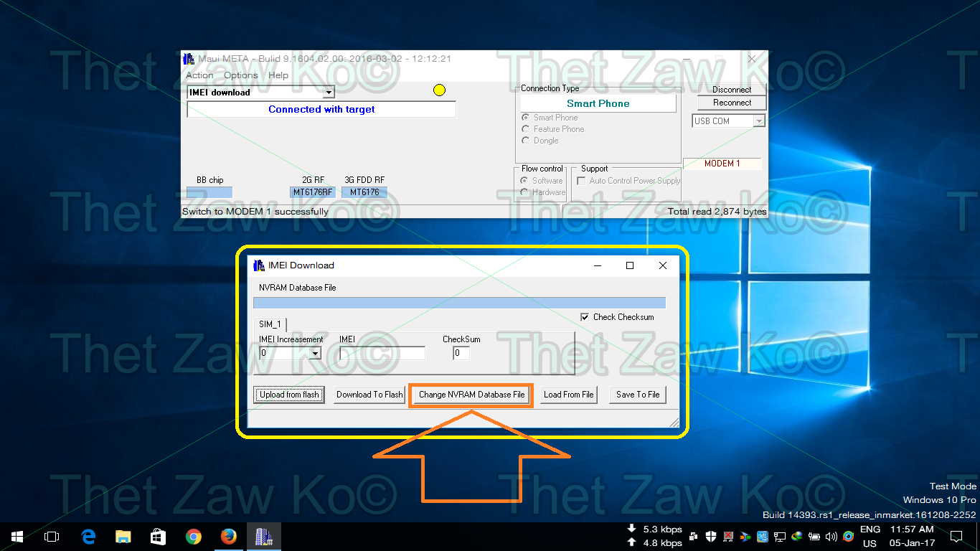Click the BB chip value field
980x551 pixels.
click(x=209, y=192)
